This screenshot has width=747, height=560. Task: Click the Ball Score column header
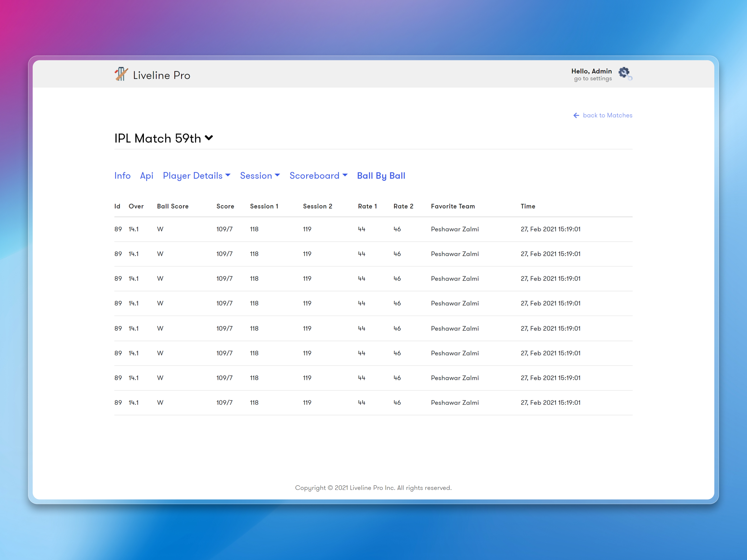click(172, 206)
